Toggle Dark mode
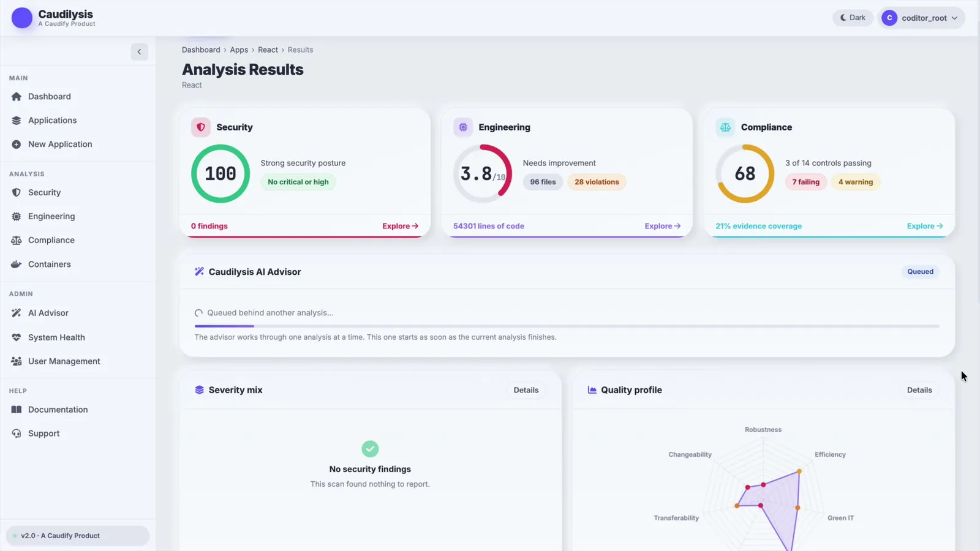The height and width of the screenshot is (551, 980). (x=853, y=18)
